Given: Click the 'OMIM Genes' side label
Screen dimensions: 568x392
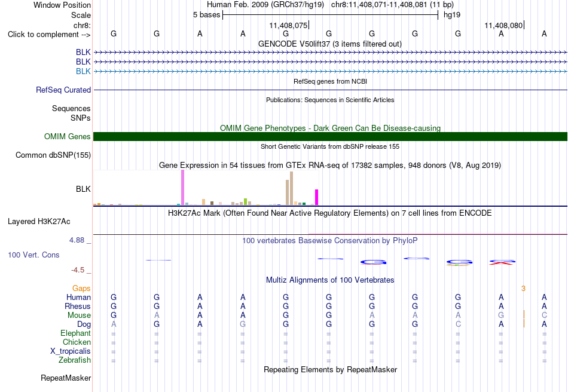Looking at the screenshot, I should [x=67, y=136].
